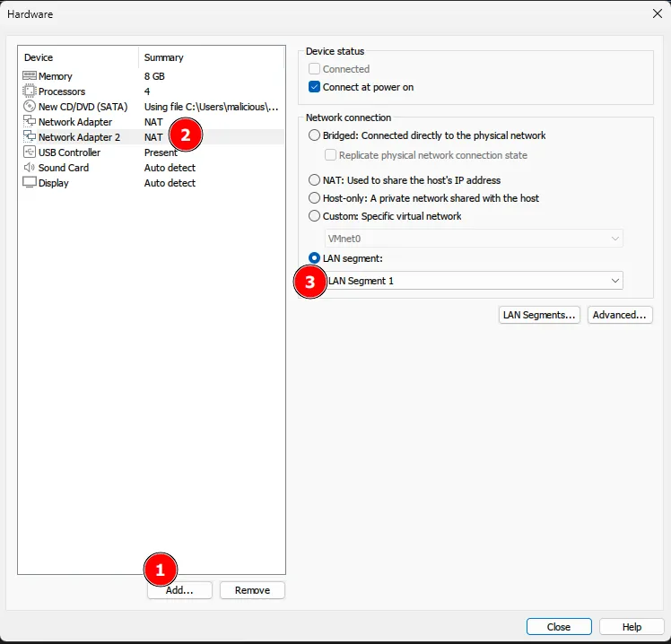Click the USB Controller icon
Viewport: 671px width, 644px height.
coord(30,152)
